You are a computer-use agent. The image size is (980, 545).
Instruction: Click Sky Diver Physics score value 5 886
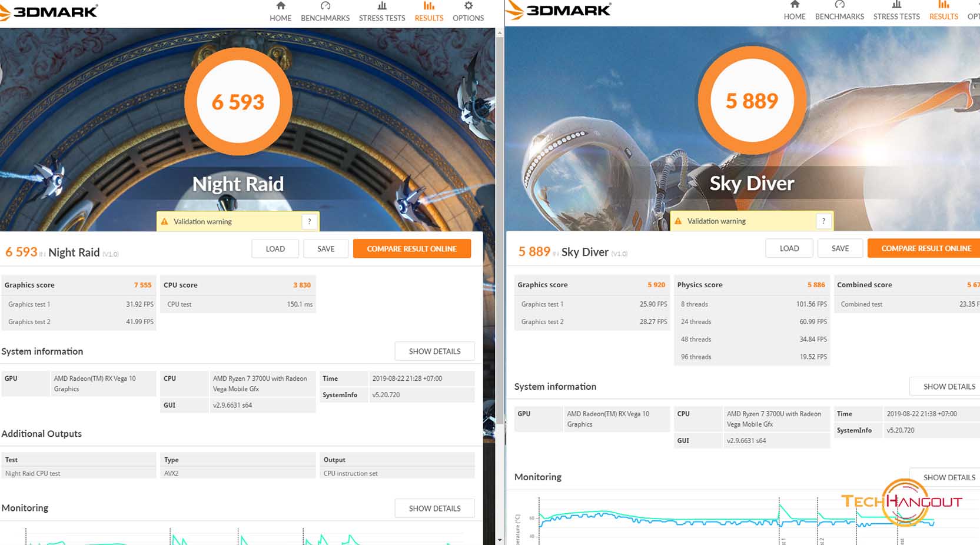[816, 285]
